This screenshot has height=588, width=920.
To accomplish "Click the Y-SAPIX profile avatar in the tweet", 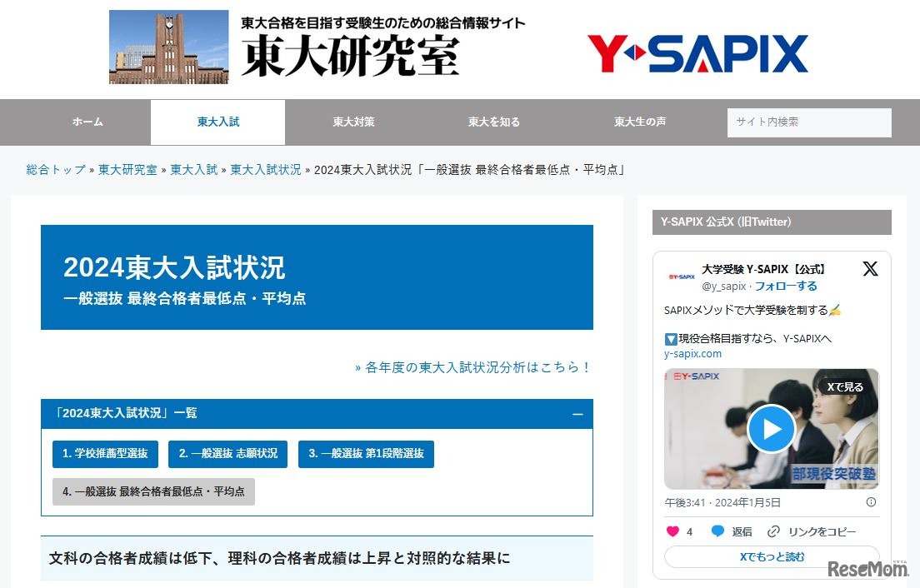I will pos(681,277).
